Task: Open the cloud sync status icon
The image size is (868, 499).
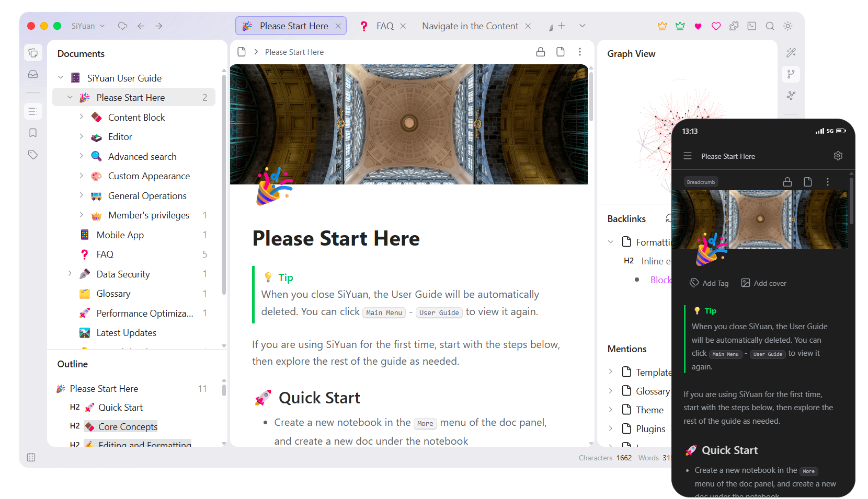Action: tap(123, 26)
